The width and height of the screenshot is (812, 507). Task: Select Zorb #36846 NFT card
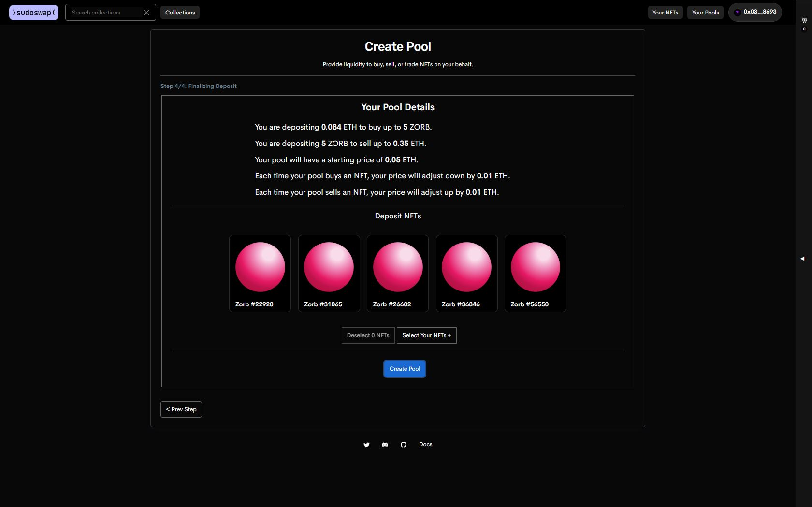coord(467,274)
